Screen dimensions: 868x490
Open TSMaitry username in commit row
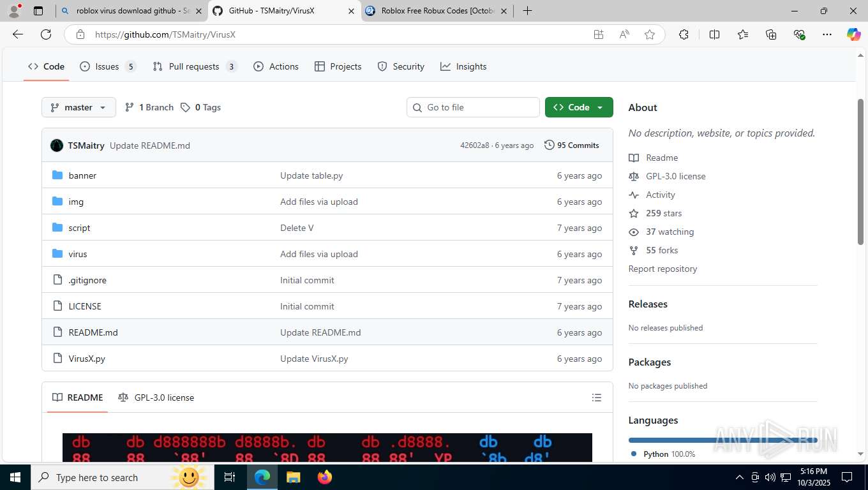point(86,145)
